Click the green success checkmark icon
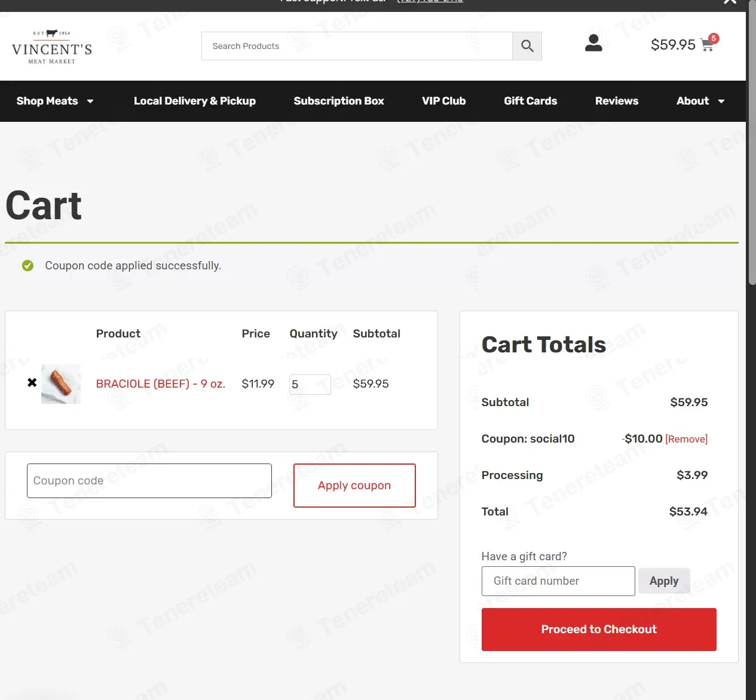The image size is (756, 700). [27, 265]
